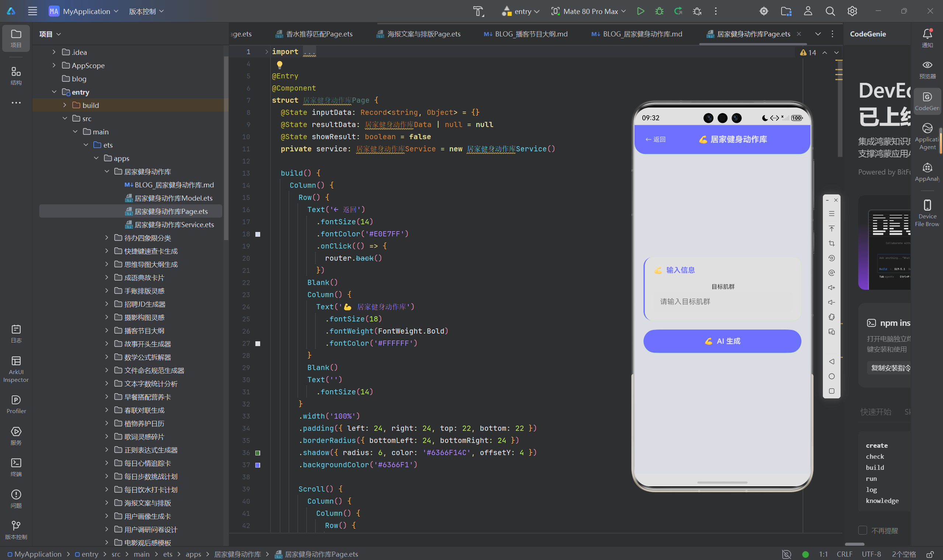The image size is (943, 560).
Task: Open the Previewer panel
Action: [x=927, y=70]
